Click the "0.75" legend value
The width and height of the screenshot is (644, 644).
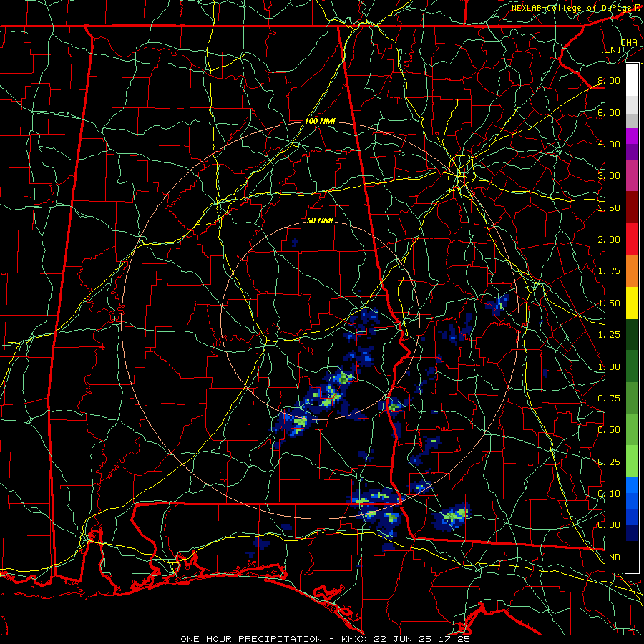[x=609, y=399]
